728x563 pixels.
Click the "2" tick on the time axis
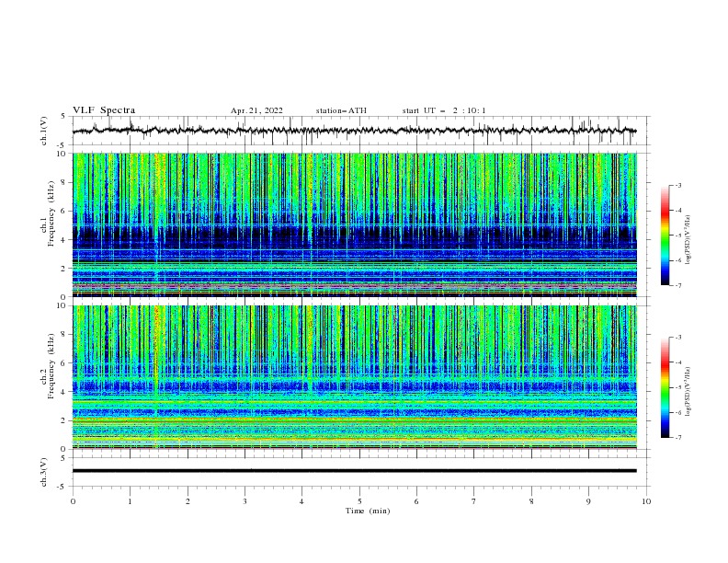pos(188,501)
